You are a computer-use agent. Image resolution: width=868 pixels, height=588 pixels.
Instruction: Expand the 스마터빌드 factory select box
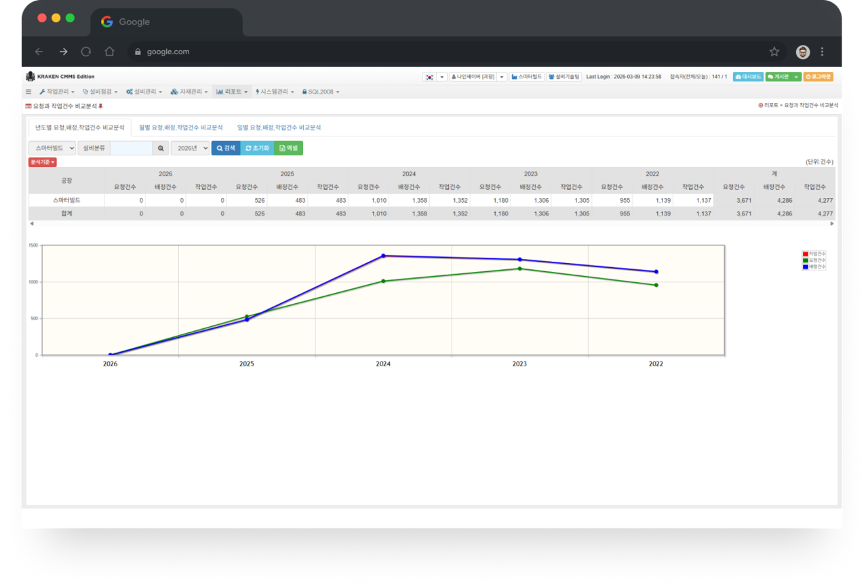pyautogui.click(x=52, y=148)
